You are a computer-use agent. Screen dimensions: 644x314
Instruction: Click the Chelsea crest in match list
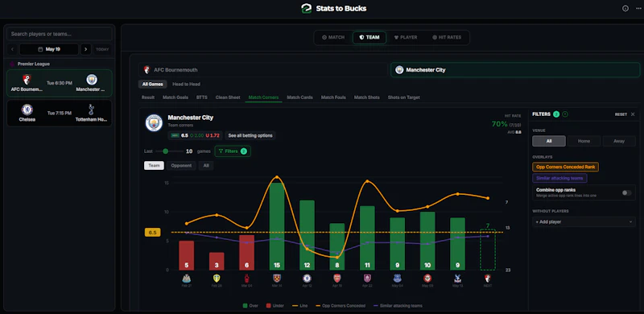pyautogui.click(x=27, y=109)
